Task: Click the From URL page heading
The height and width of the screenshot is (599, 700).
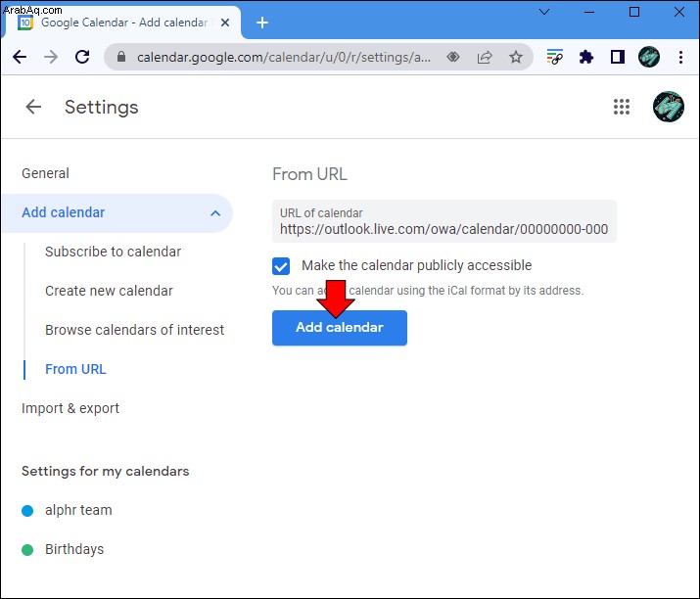Action: [309, 174]
